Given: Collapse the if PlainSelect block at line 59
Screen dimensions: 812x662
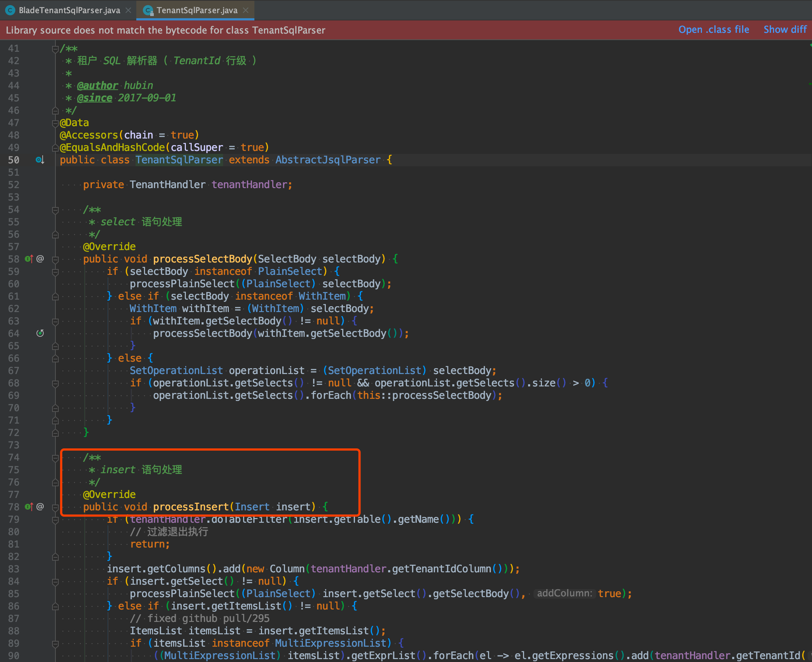Looking at the screenshot, I should point(55,272).
